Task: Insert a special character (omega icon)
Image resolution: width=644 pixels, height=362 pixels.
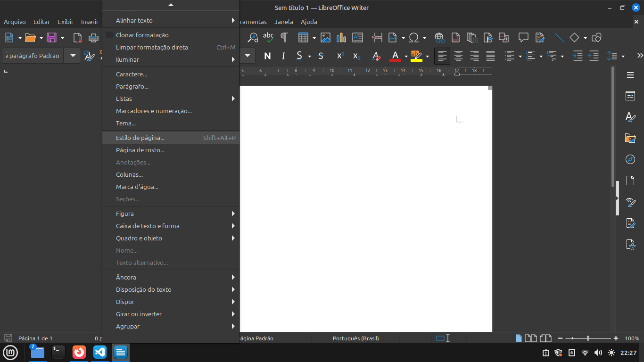Action: [x=414, y=38]
